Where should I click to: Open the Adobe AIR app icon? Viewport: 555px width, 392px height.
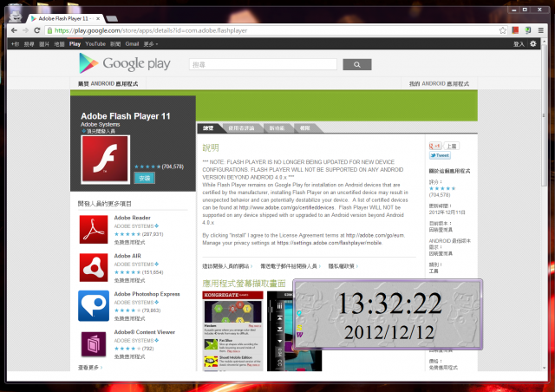(x=94, y=268)
